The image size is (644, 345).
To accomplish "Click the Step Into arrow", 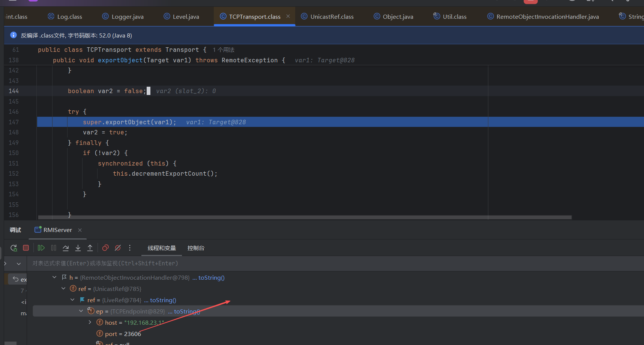I will click(78, 248).
